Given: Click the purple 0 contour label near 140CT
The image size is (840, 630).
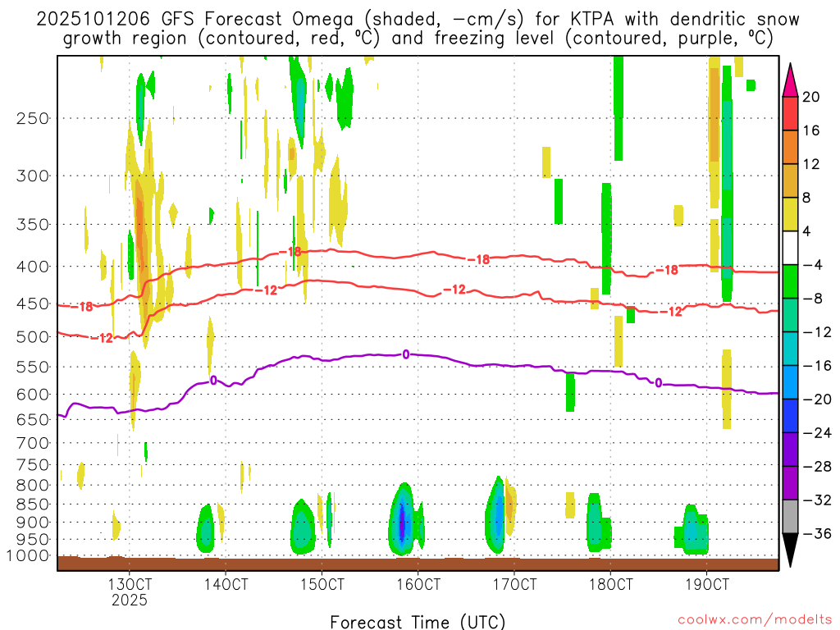Looking at the screenshot, I should click(x=213, y=381).
